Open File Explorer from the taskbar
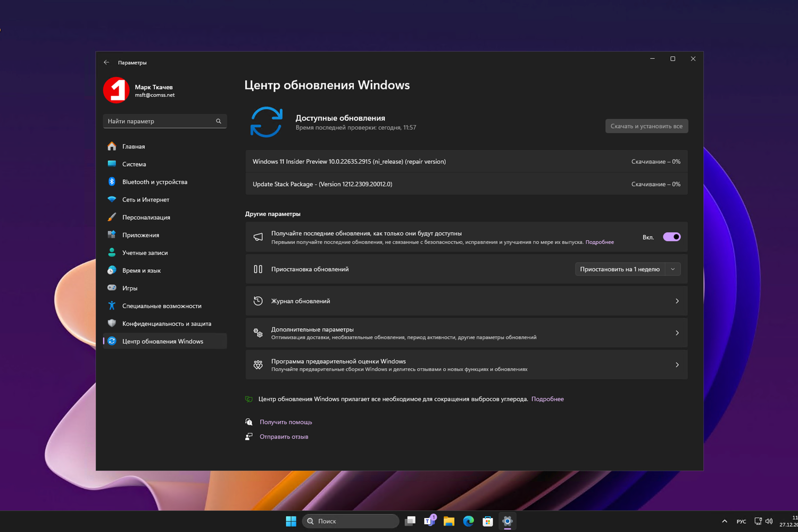This screenshot has height=532, width=798. point(449,521)
